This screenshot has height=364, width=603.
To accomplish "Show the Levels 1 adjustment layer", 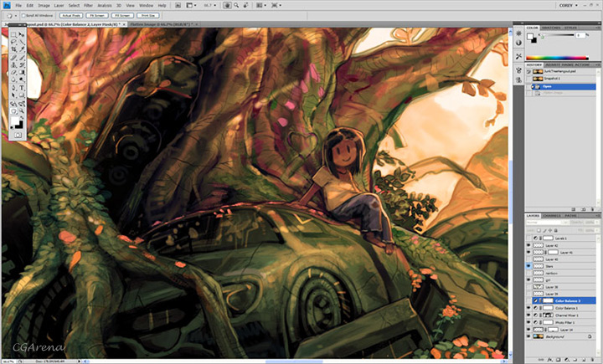I will (528, 238).
